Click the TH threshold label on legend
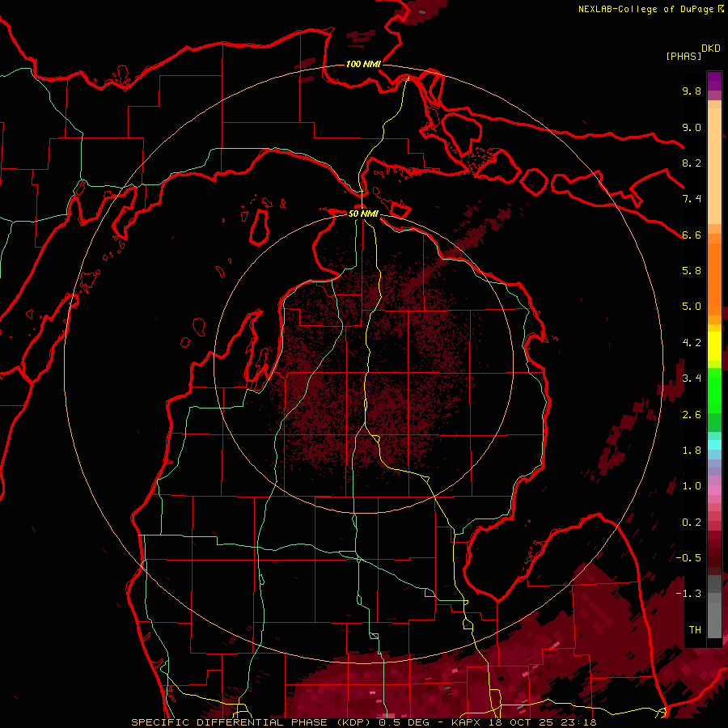This screenshot has height=728, width=728. click(695, 630)
